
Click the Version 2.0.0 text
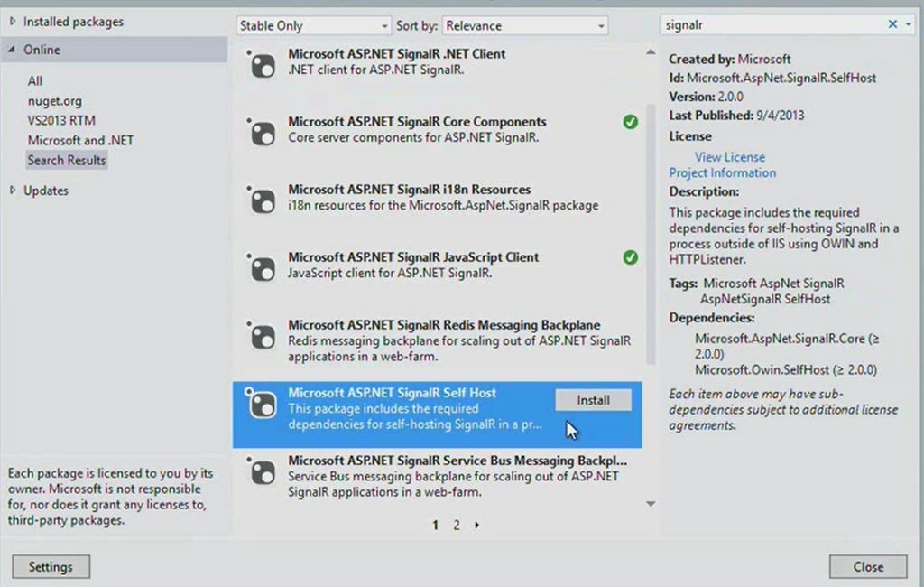tap(706, 97)
